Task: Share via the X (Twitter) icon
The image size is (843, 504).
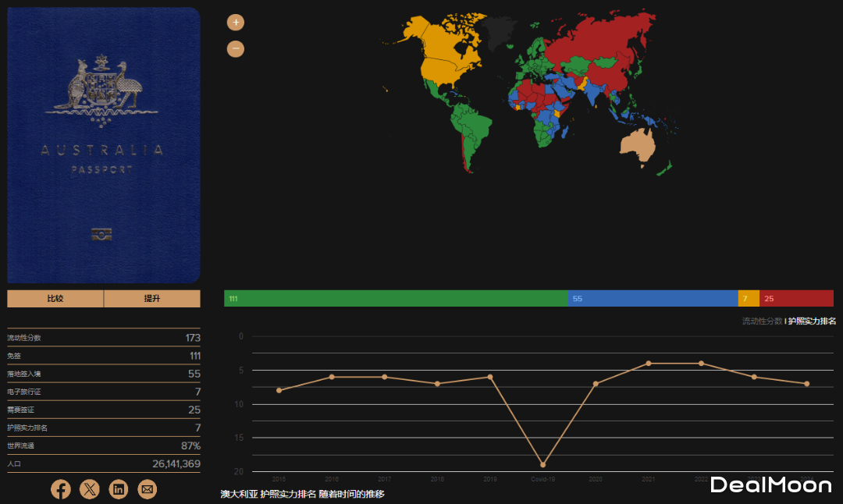Action: 90,489
